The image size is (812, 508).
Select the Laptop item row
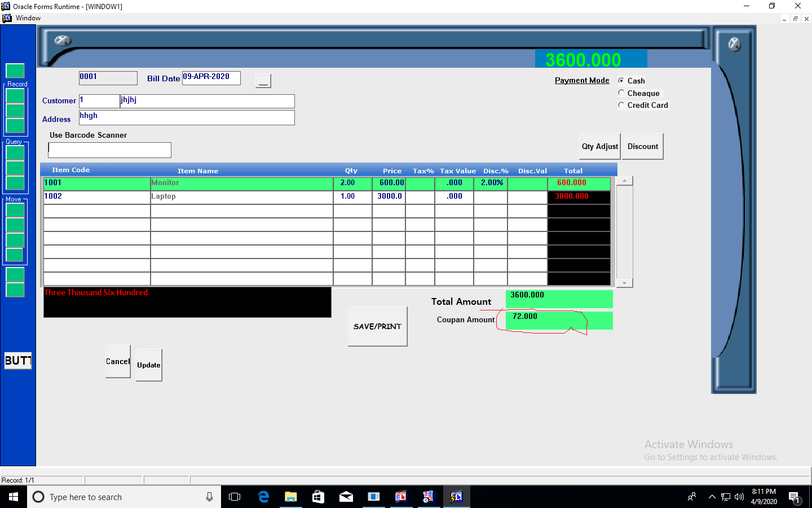point(241,196)
